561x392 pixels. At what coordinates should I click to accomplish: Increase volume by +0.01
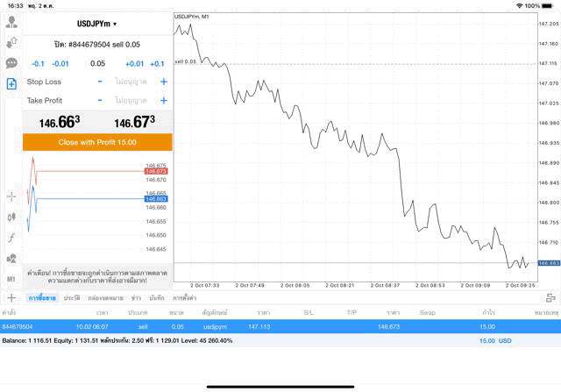point(134,63)
